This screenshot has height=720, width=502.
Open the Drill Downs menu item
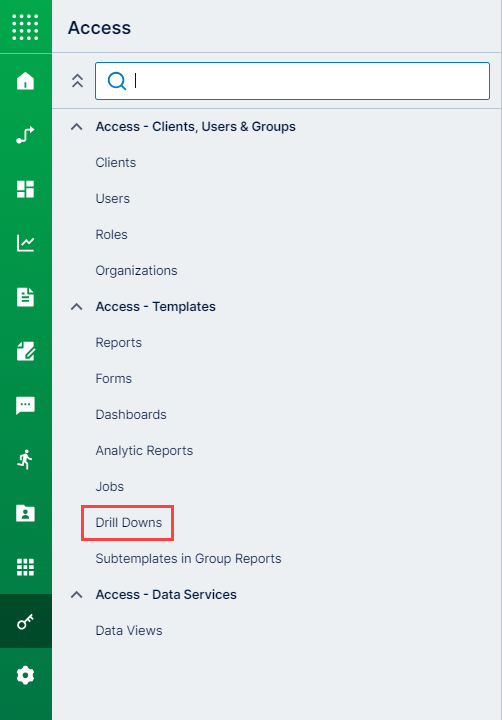129,523
